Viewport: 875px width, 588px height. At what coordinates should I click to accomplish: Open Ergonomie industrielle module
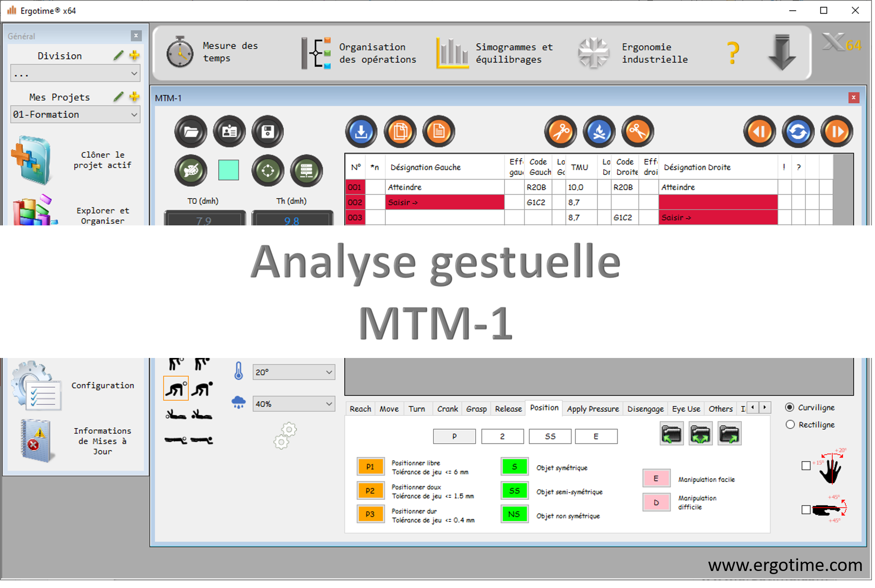click(x=633, y=53)
